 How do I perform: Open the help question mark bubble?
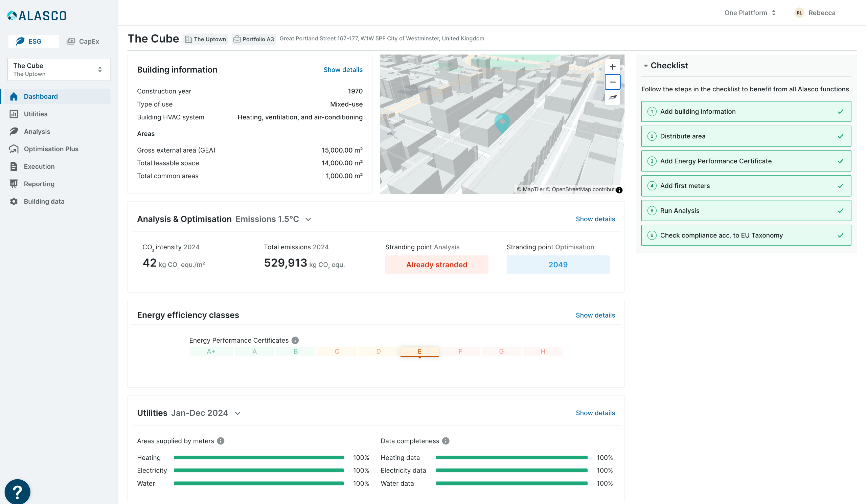17,491
